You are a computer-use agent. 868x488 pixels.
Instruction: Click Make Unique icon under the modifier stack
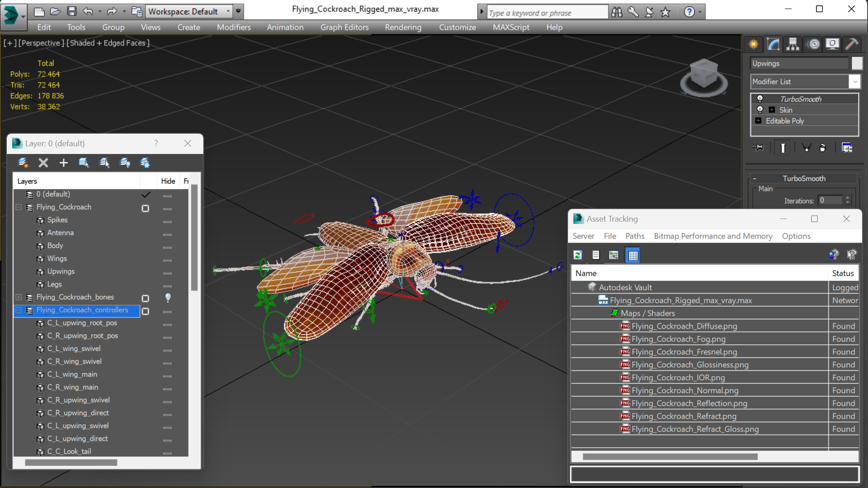click(806, 148)
